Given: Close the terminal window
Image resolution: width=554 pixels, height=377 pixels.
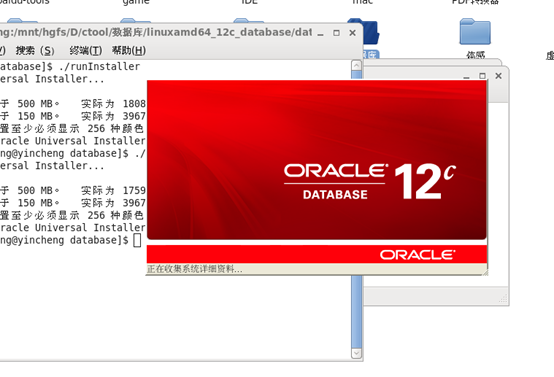Looking at the screenshot, I should pos(352,33).
